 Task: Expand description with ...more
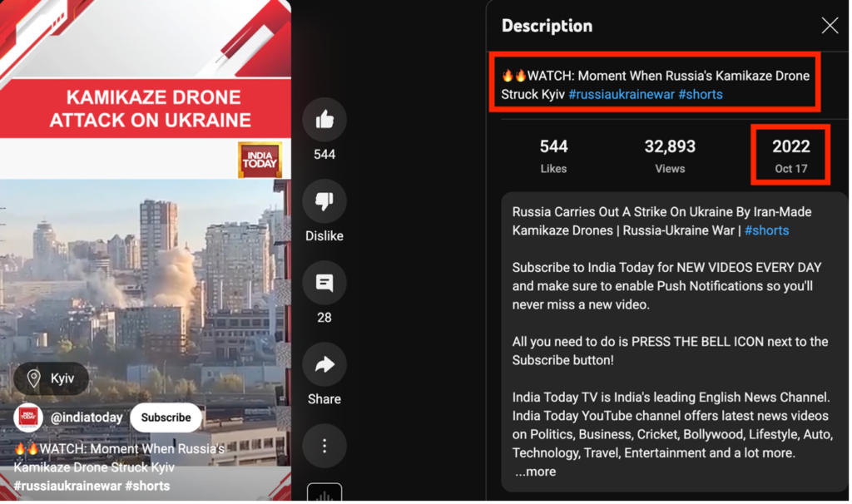[535, 472]
